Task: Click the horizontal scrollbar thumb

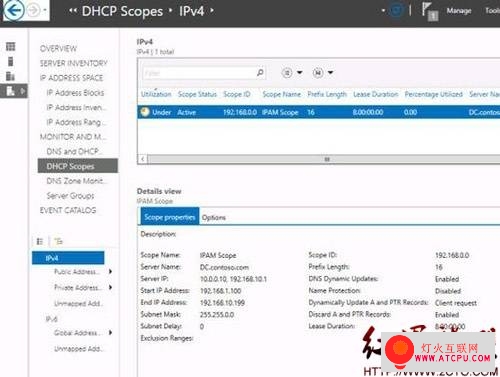Action: pos(327,159)
